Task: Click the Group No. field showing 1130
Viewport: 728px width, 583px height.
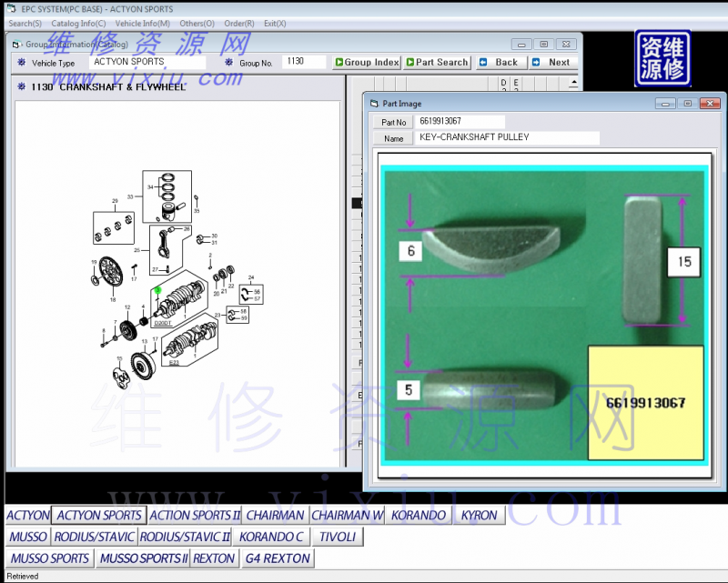Action: coord(304,61)
